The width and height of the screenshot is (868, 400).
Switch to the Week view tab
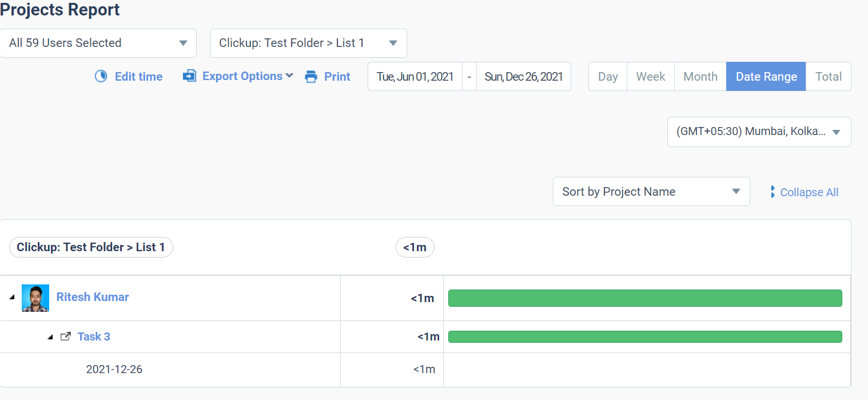coord(651,77)
